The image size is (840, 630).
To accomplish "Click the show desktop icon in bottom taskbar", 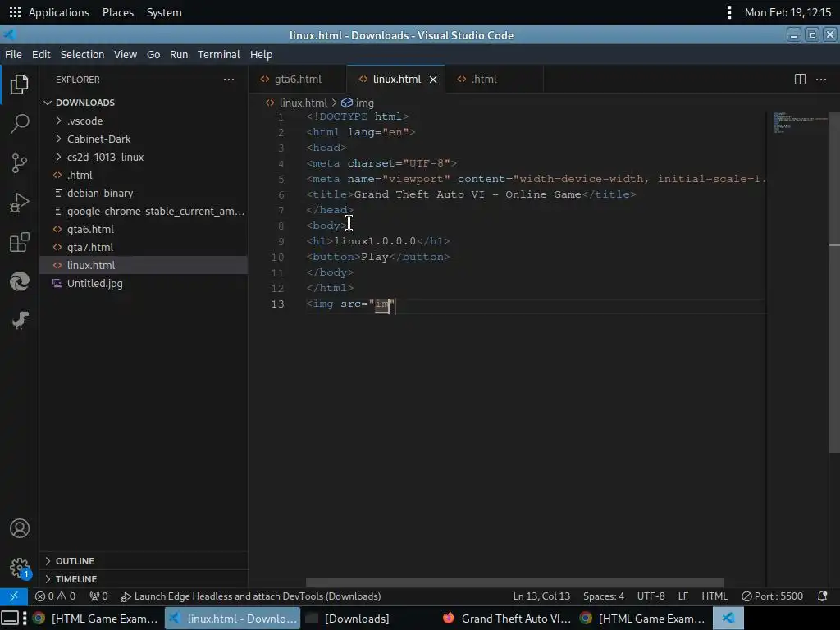I will (10, 619).
